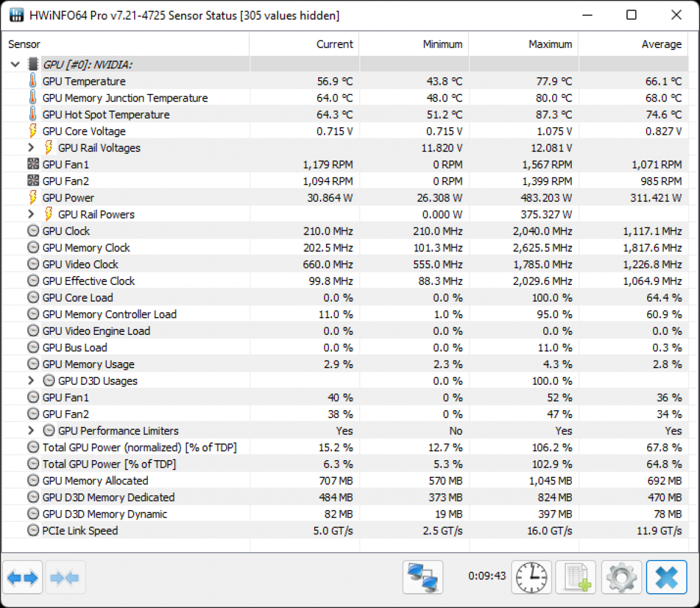Click the Current column header
The width and height of the screenshot is (700, 608).
[x=305, y=44]
